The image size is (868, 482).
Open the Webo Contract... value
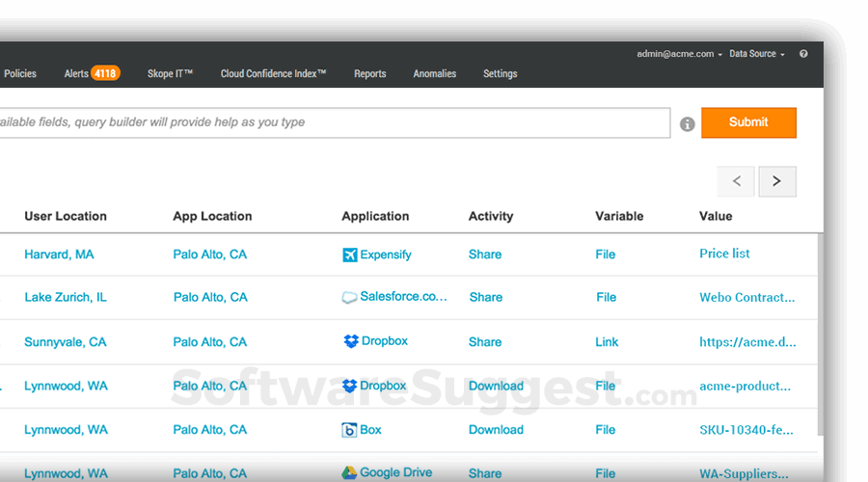pos(747,297)
